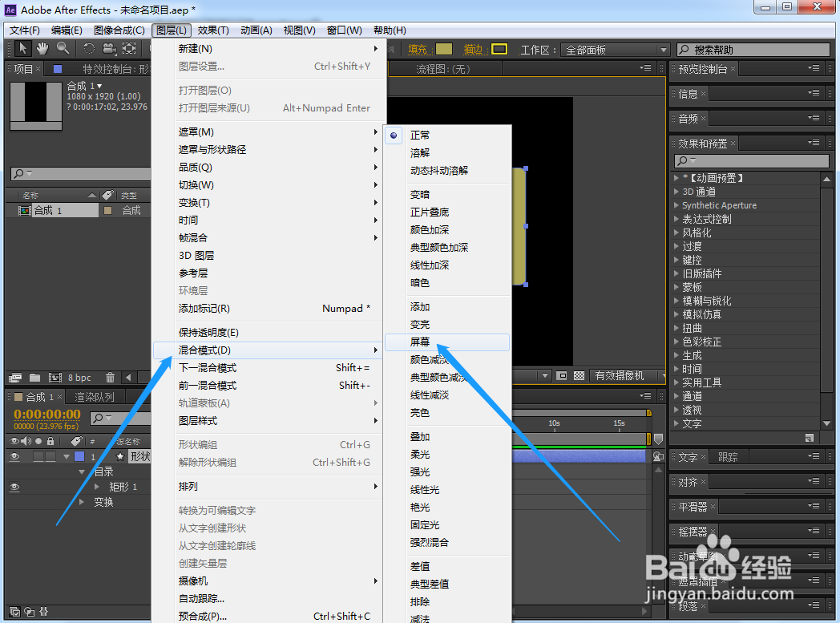Click the 填充 fill options link
The image size is (840, 623).
coord(418,49)
